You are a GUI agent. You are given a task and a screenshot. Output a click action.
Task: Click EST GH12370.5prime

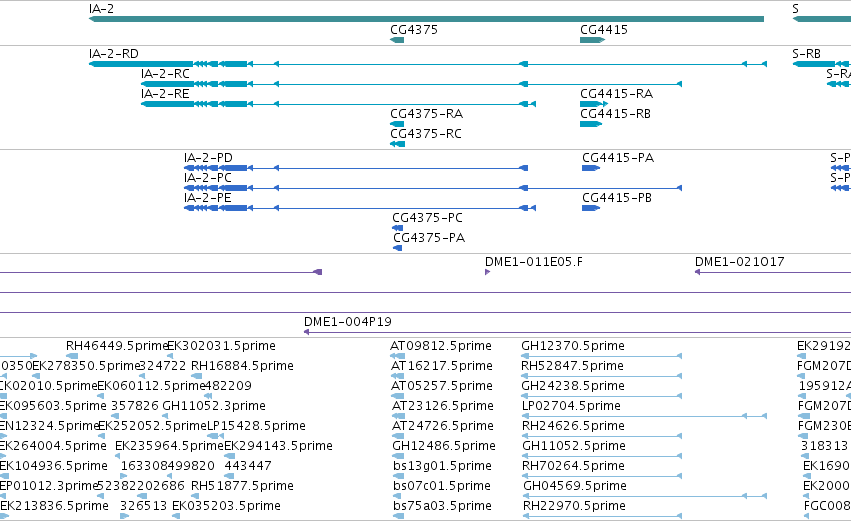[x=573, y=346]
